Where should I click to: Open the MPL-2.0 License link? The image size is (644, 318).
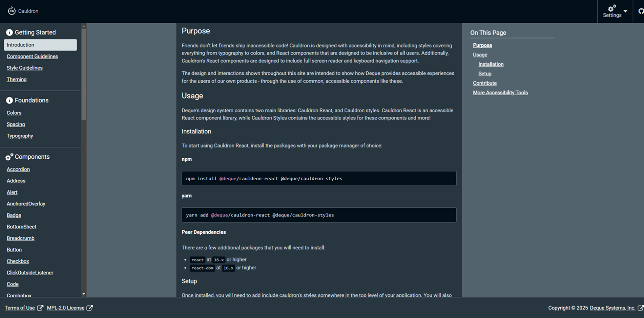coord(66,308)
